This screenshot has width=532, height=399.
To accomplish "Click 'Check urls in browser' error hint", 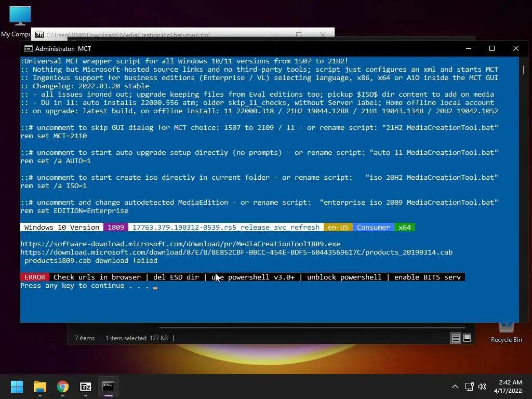I will 97,277.
